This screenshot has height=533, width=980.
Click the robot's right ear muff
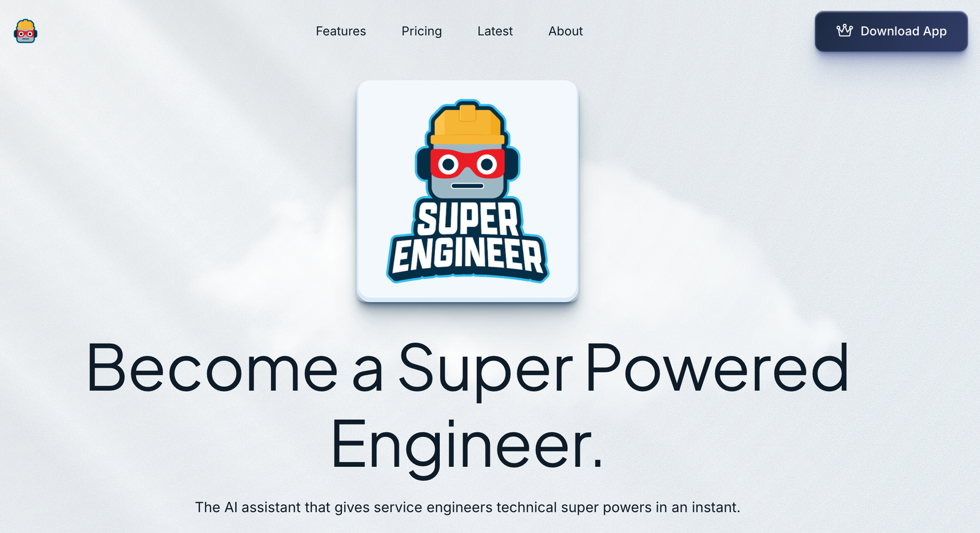513,164
